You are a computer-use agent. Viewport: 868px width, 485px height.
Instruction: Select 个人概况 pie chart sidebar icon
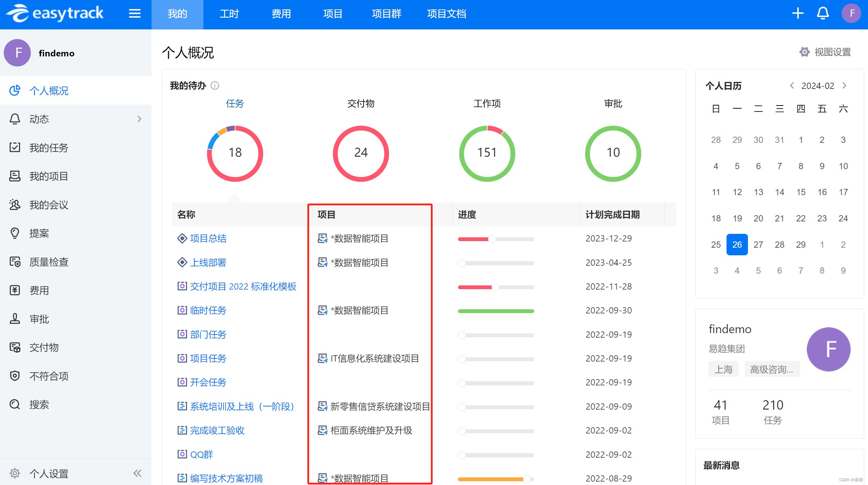coord(15,91)
